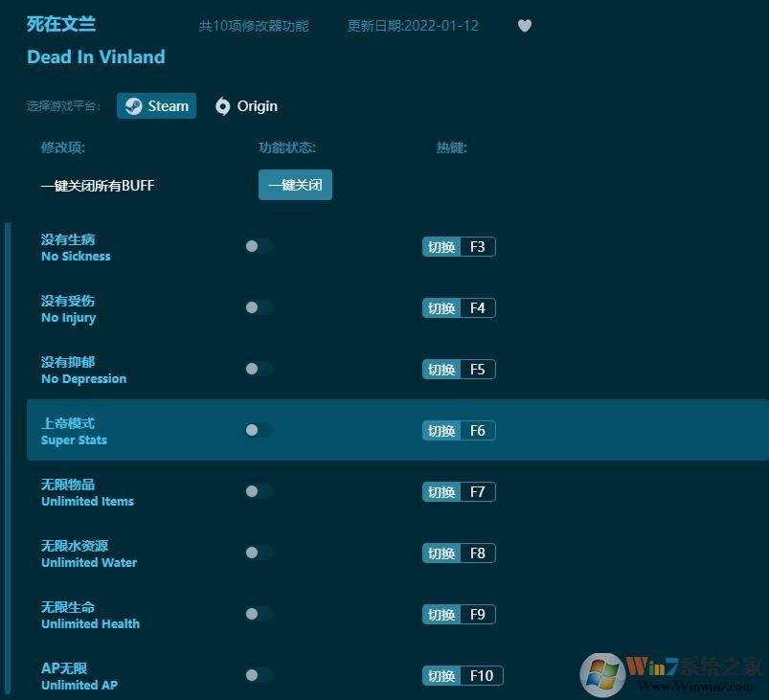769x700 pixels.
Task: Click the Steam logo icon
Action: tap(134, 105)
